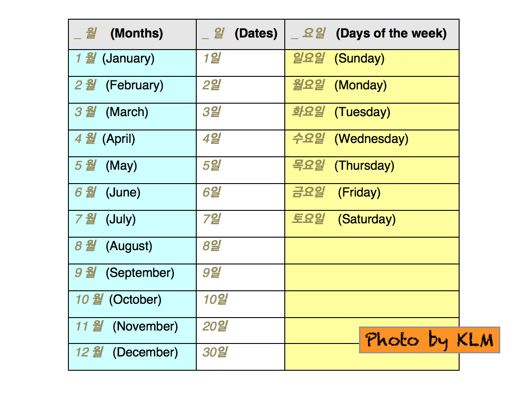This screenshot has width=532, height=402.
Task: Click the June month cell
Action: click(132, 197)
